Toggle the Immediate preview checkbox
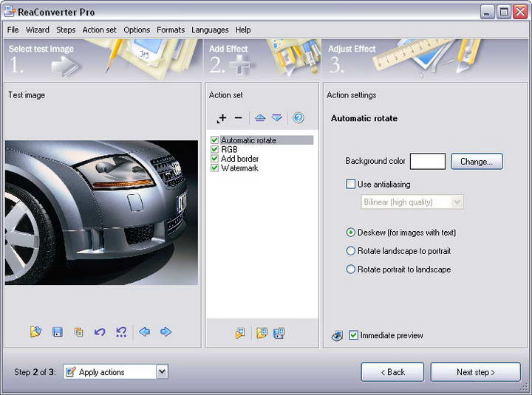532x395 pixels. [354, 335]
